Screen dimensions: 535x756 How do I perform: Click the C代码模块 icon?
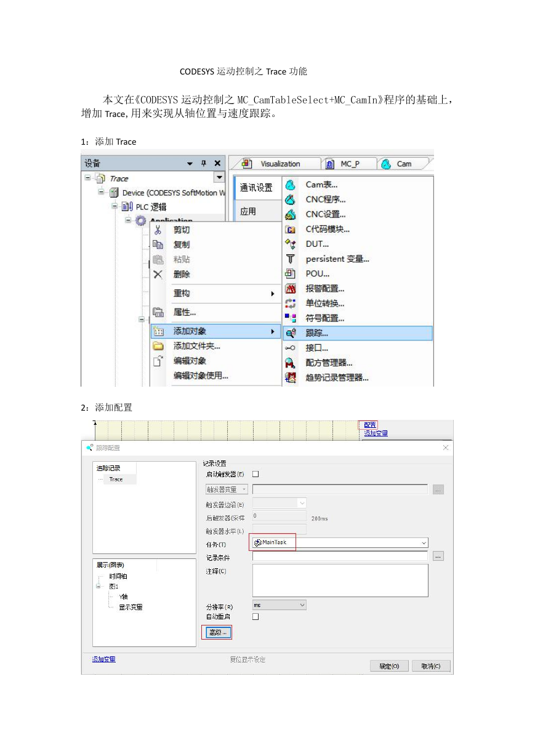pyautogui.click(x=291, y=229)
